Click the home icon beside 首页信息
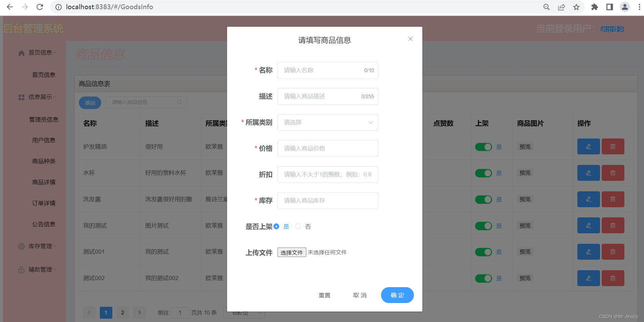 [21, 52]
